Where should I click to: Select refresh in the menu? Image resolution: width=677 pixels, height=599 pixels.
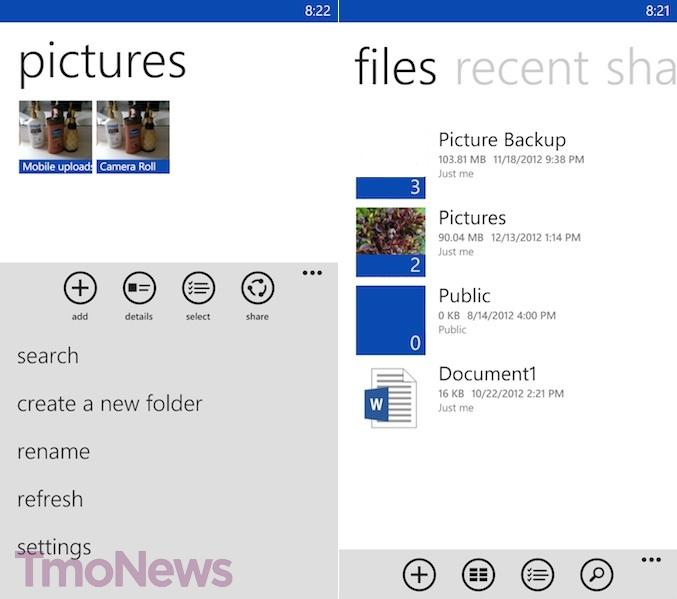click(x=50, y=499)
